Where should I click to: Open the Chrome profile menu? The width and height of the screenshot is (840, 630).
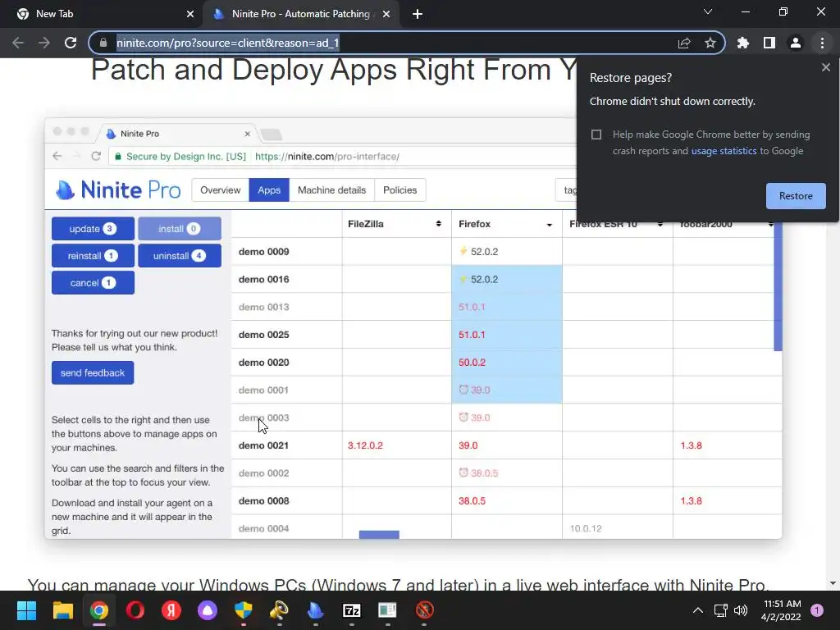point(796,43)
